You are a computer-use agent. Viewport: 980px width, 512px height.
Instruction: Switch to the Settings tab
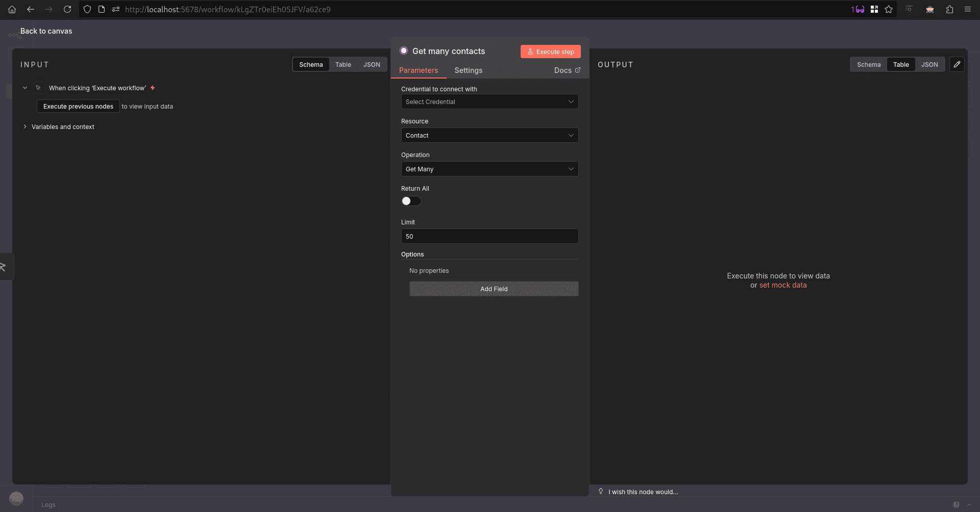coord(468,70)
